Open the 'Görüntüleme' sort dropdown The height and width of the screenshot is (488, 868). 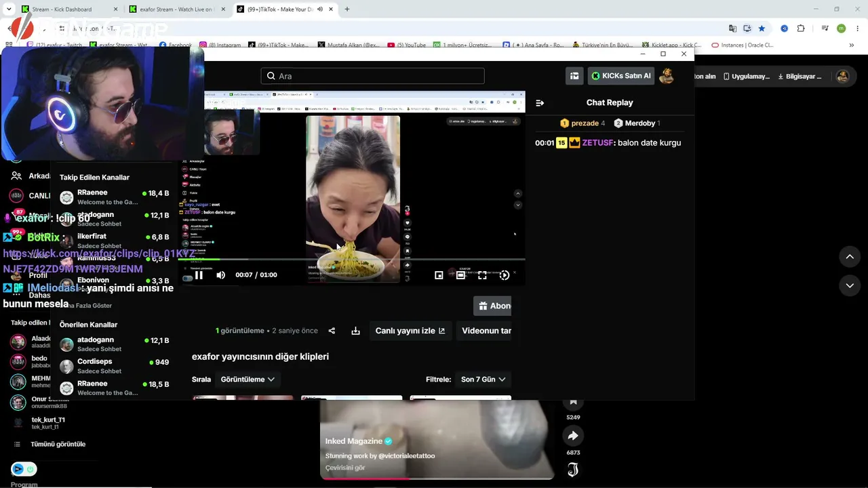pos(248,380)
